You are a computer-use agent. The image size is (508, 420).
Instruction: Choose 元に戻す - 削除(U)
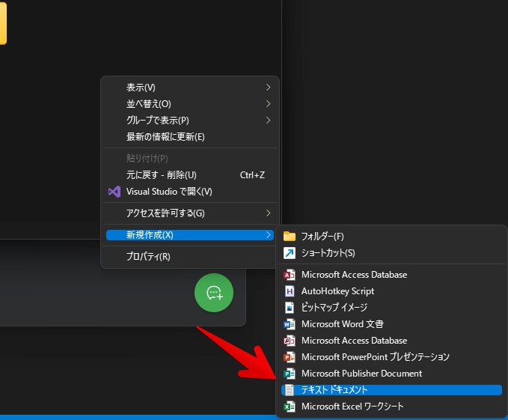tap(190, 175)
